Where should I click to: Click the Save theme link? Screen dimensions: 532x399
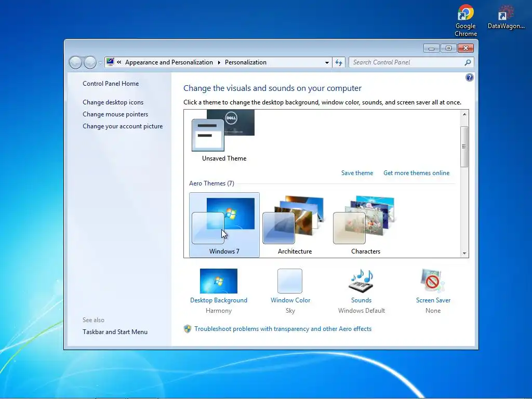click(357, 173)
